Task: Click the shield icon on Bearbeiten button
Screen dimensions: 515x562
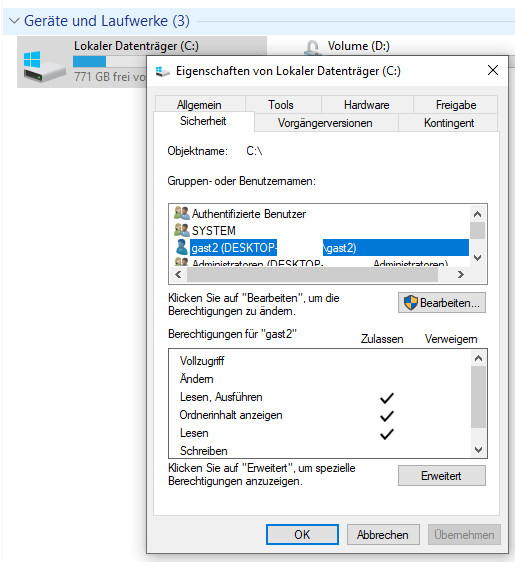Action: [411, 303]
